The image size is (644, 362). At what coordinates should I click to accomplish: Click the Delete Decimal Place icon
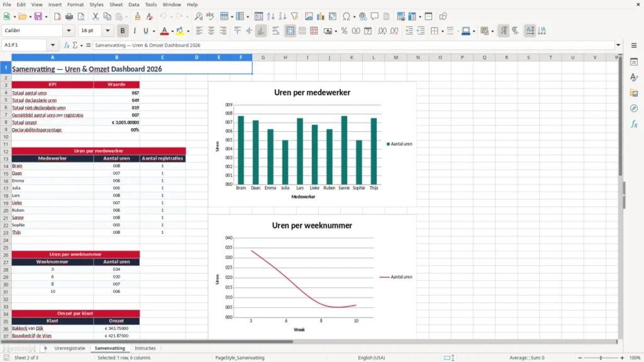pos(394,31)
